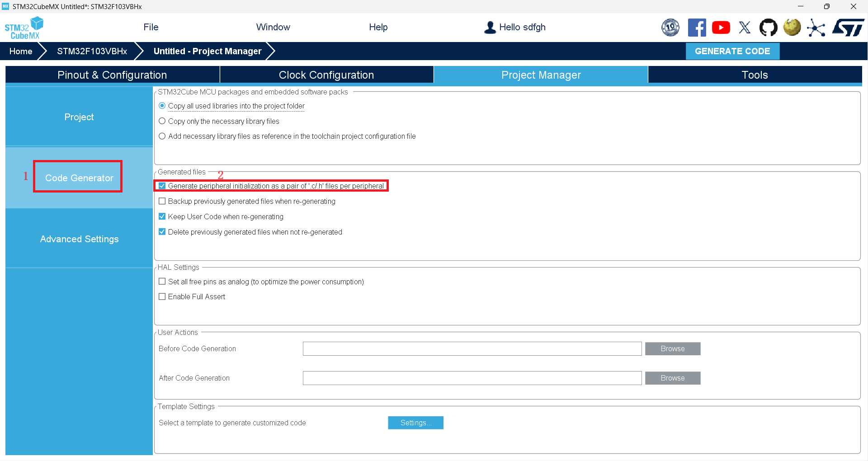The image size is (868, 461).
Task: Click the STM32CubeMX logo
Action: click(x=24, y=28)
